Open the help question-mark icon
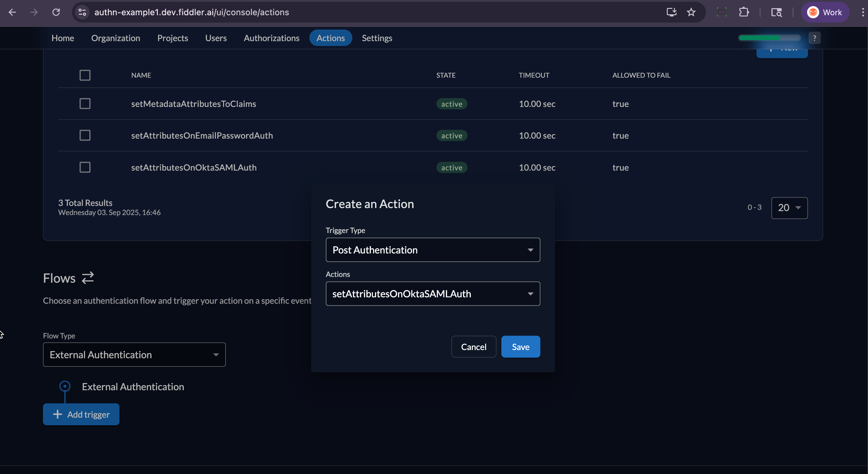Screen dimensions: 868x474 (x=815, y=38)
